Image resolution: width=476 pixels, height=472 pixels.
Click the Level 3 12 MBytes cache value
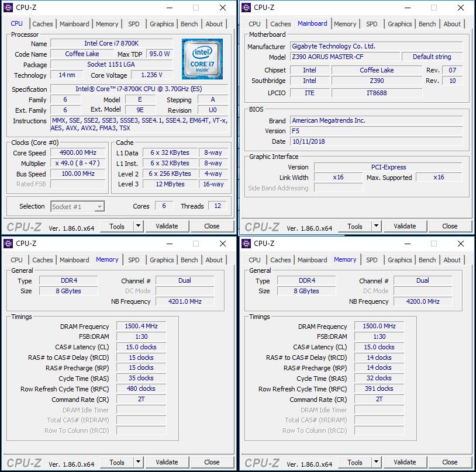pos(170,184)
